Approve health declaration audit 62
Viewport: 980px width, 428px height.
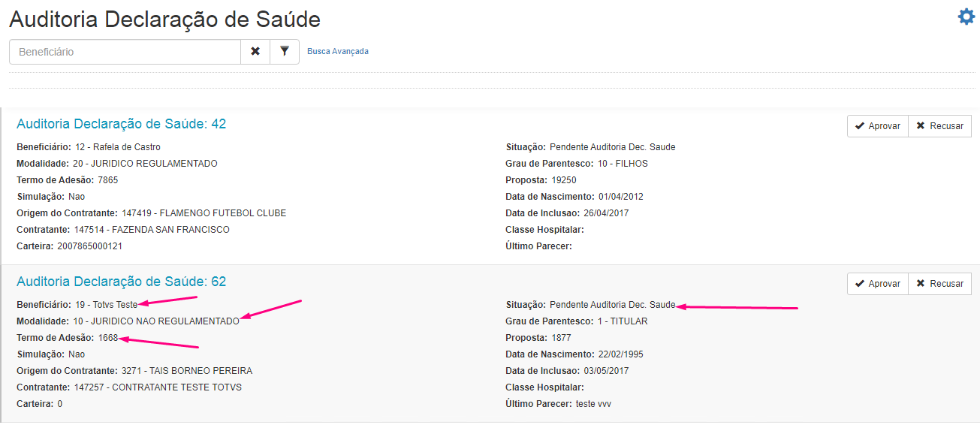click(x=878, y=284)
